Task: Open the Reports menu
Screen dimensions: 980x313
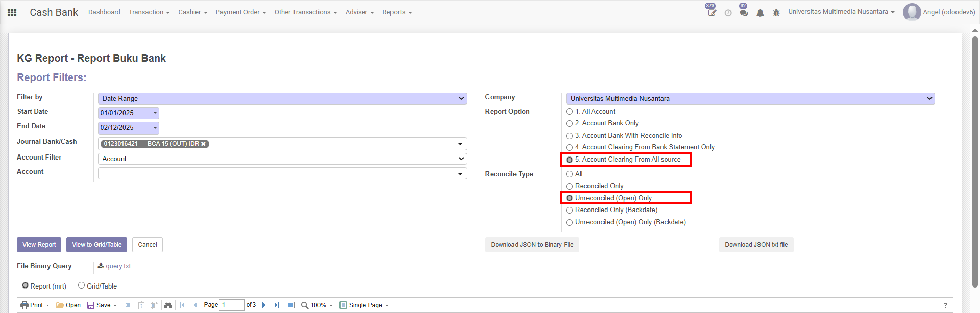Action: (397, 12)
